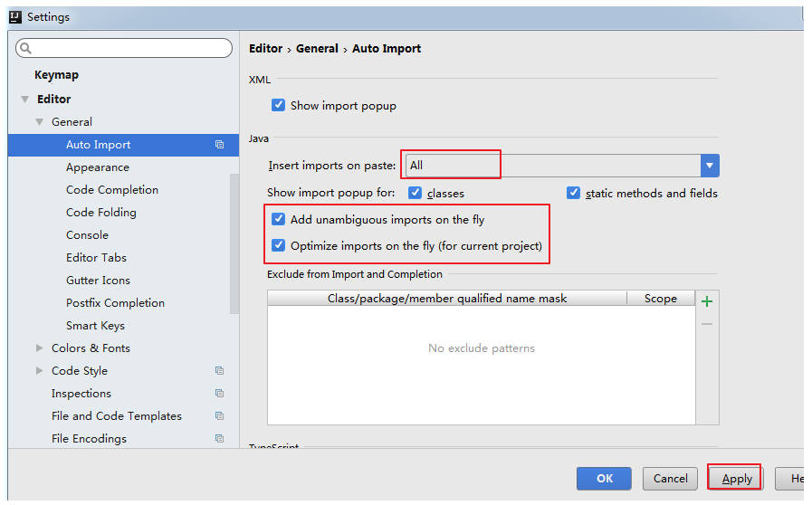Click project-level icon beside Inspections

click(220, 394)
